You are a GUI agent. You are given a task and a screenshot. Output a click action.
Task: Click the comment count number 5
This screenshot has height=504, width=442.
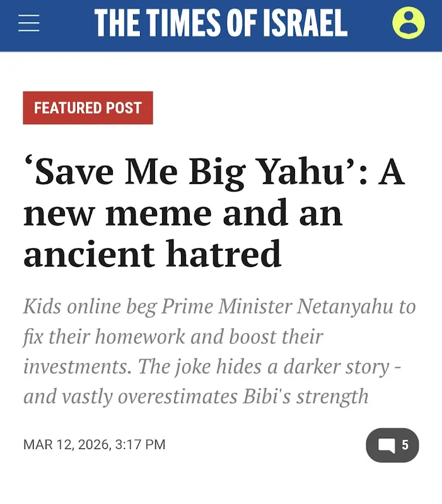(405, 445)
